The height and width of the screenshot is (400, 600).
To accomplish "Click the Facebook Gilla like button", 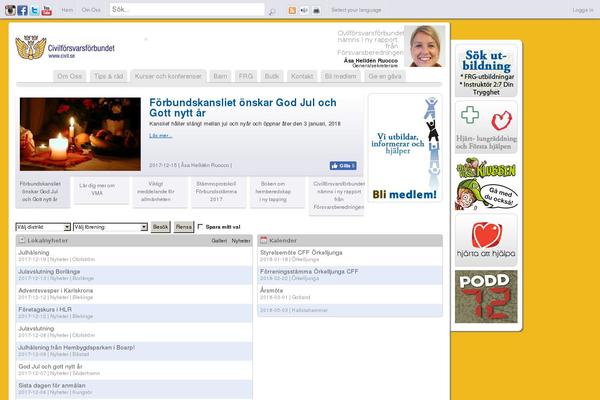I will pyautogui.click(x=343, y=165).
